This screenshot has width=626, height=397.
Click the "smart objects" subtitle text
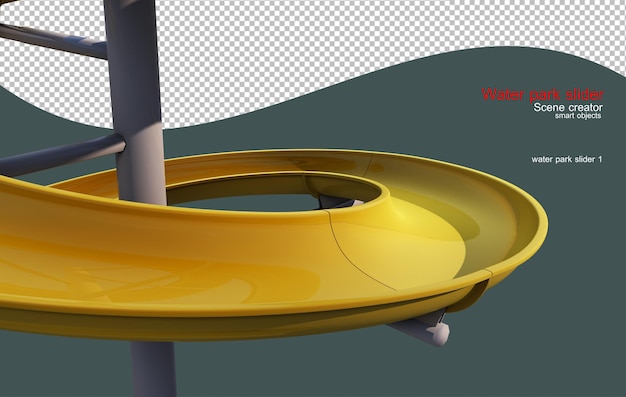click(577, 116)
